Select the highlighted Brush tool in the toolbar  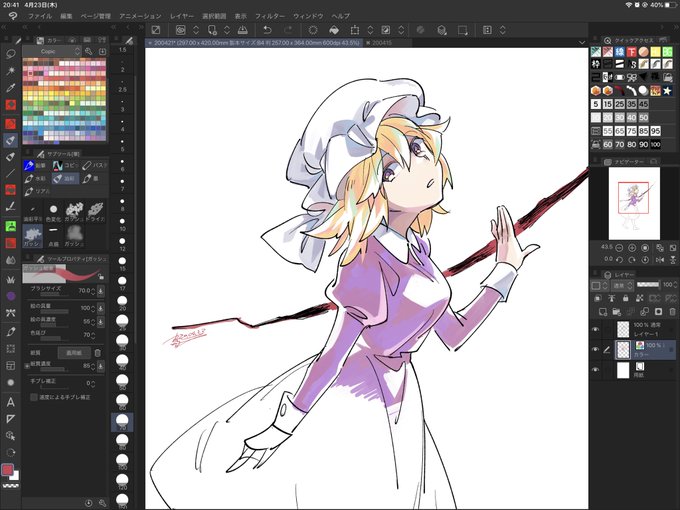[11, 140]
